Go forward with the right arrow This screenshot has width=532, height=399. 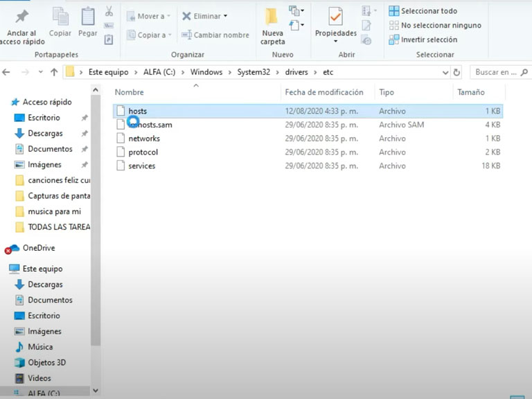click(x=25, y=72)
